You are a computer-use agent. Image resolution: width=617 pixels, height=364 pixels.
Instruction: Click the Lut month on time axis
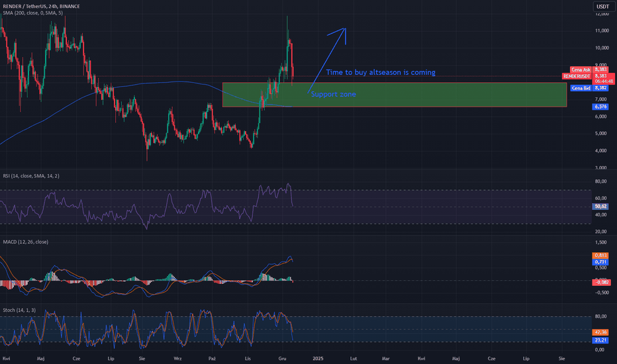click(x=354, y=359)
